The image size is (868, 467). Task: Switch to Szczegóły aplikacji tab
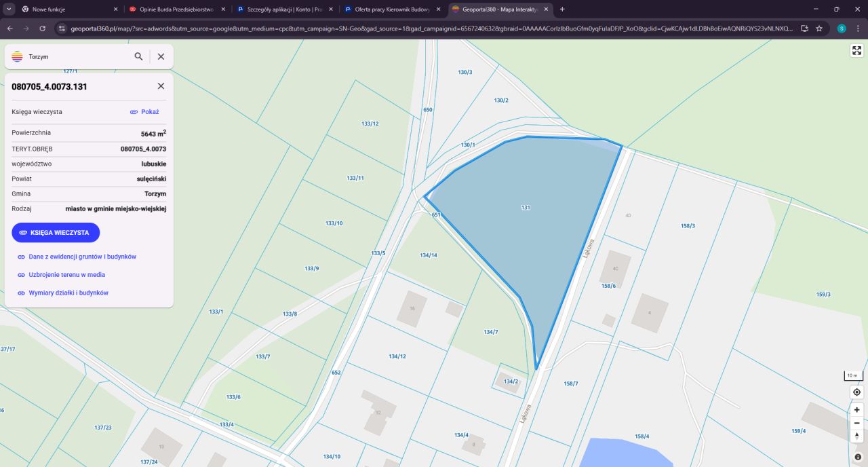[285, 10]
